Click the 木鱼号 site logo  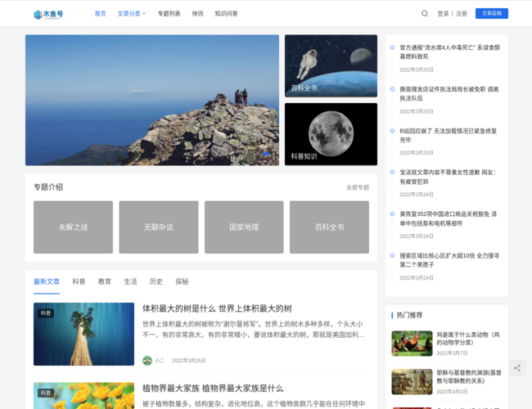click(48, 14)
